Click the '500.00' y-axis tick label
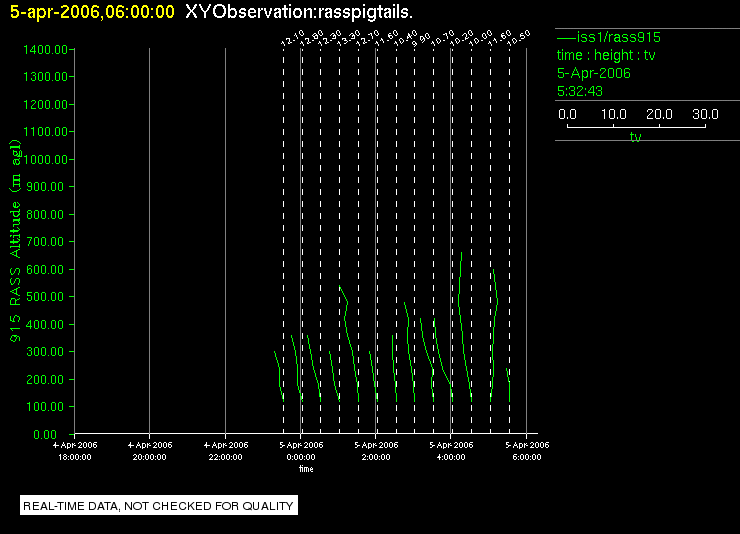The width and height of the screenshot is (740, 534). click(x=45, y=297)
